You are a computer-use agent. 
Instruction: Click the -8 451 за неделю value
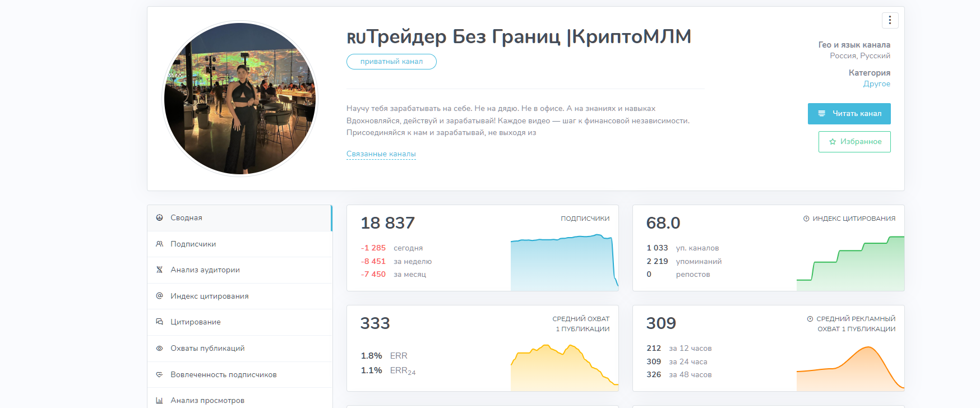(373, 262)
